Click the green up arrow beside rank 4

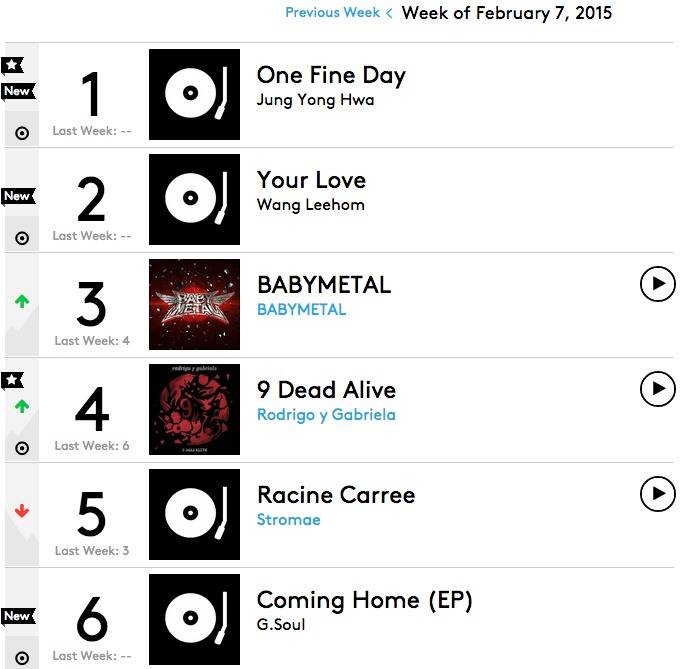point(22,406)
